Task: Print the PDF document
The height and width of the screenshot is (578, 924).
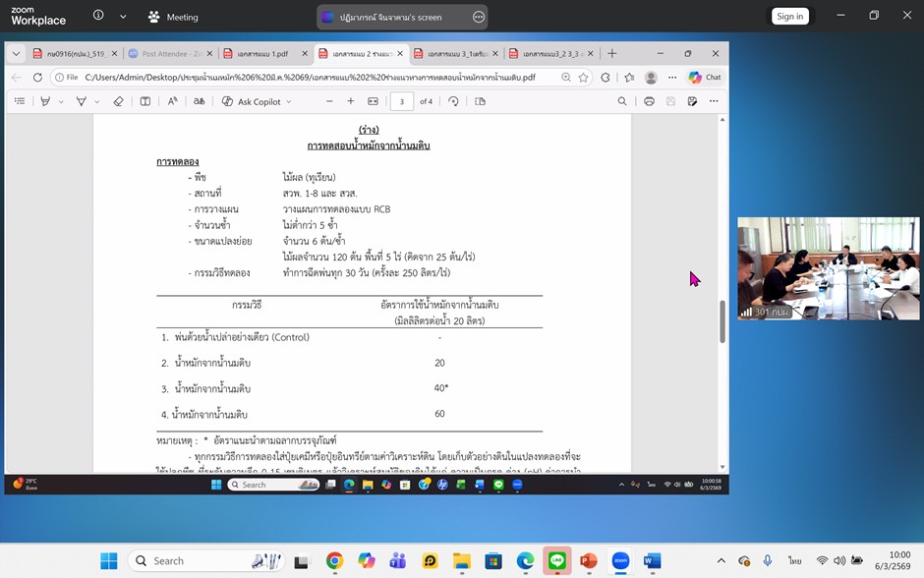Action: coord(649,101)
